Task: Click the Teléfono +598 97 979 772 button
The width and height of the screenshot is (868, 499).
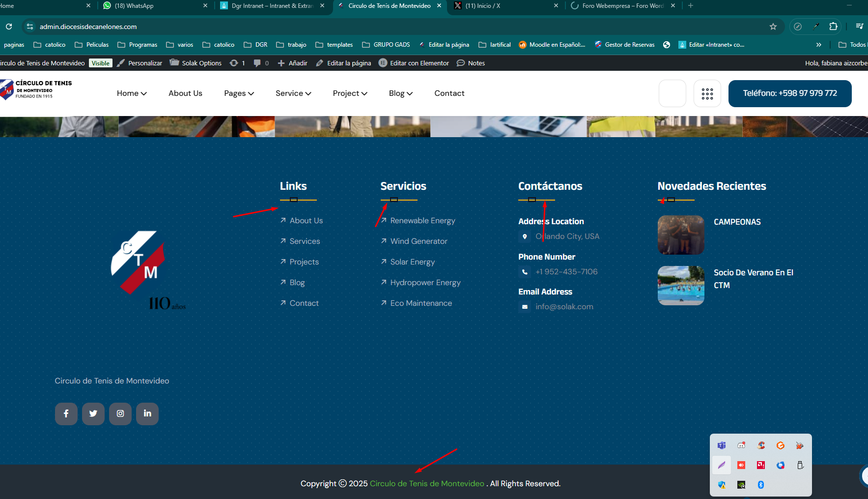Action: 789,93
